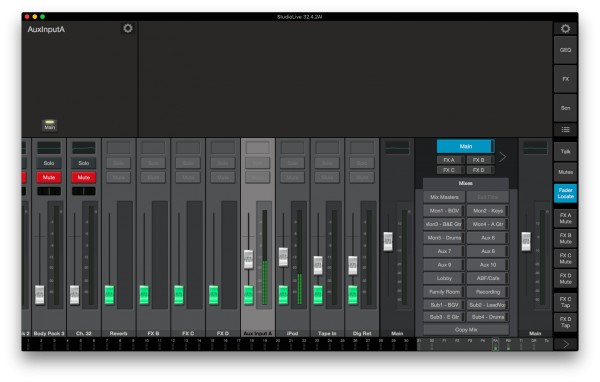This screenshot has width=600, height=382.
Task: Select Aux 9 mix
Action: pyautogui.click(x=444, y=264)
